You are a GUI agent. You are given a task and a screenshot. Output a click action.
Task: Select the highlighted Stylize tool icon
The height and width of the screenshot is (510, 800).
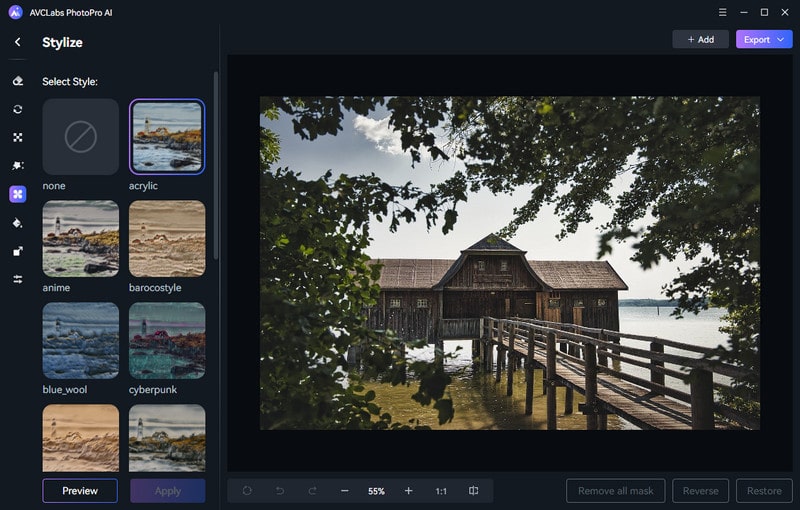click(18, 194)
